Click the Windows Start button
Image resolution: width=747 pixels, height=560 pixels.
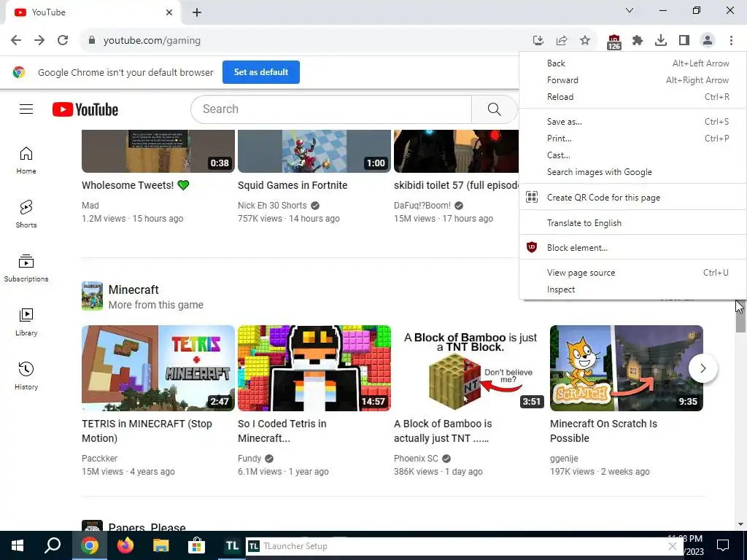point(18,545)
